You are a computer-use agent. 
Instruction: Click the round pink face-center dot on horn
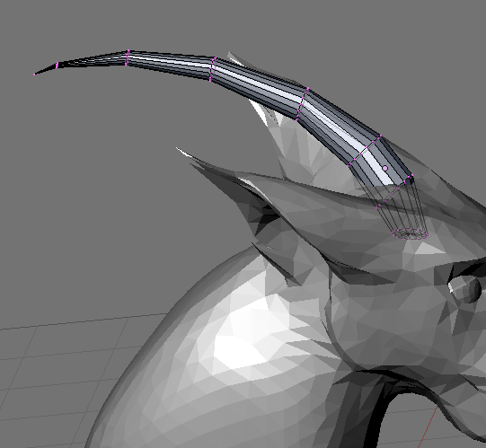tap(385, 168)
